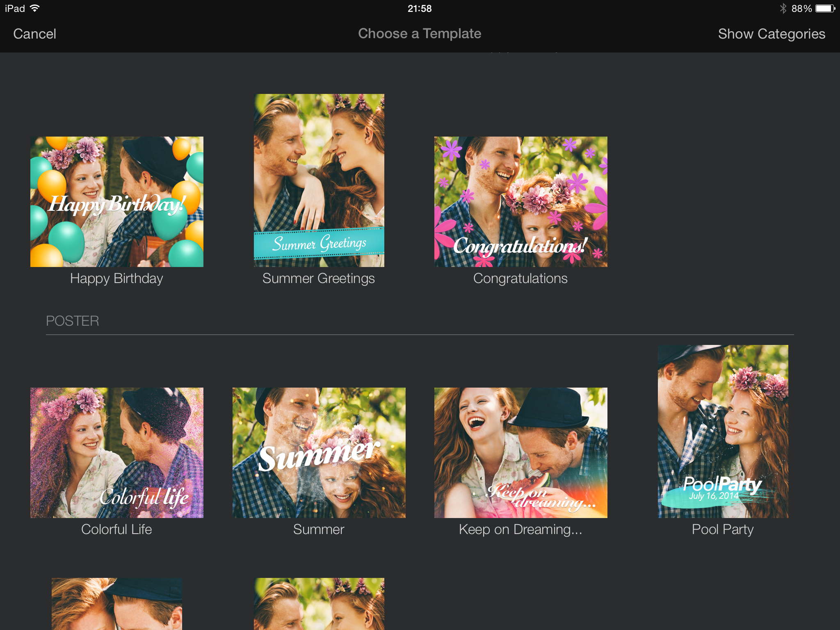
Task: Select the Keep on Dreaming poster template
Action: pos(520,453)
